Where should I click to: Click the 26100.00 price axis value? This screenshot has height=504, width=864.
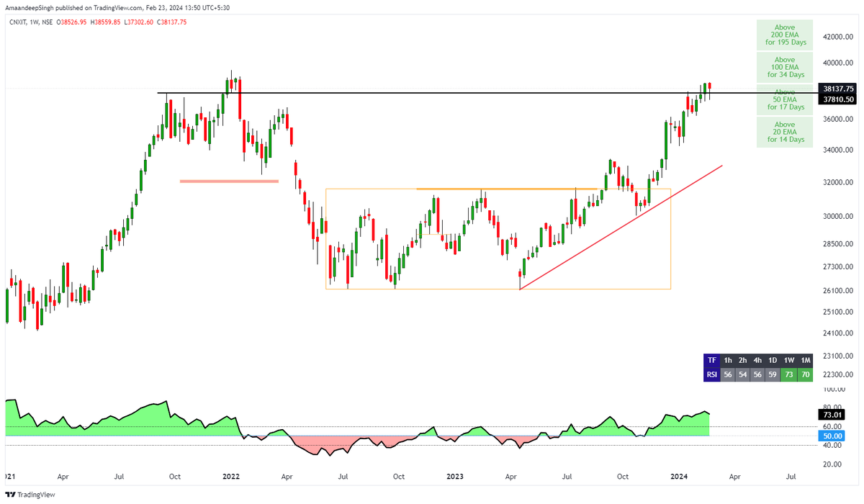click(838, 291)
